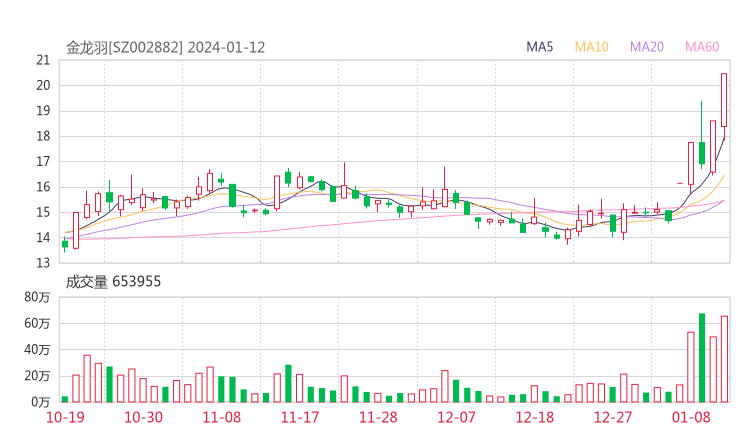
Task: Click the 10-19 date axis label
Action: tap(65, 417)
